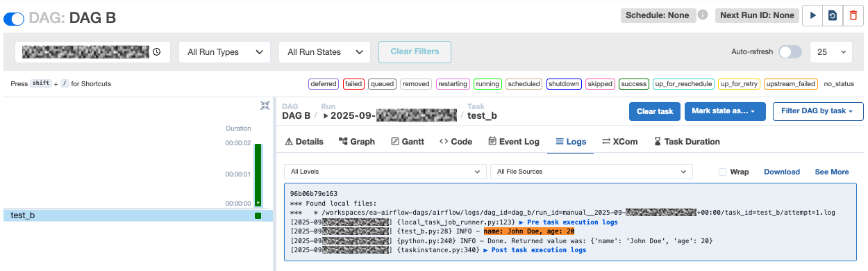This screenshot has height=271, width=868.
Task: Click the skipped status legend badge
Action: click(600, 84)
